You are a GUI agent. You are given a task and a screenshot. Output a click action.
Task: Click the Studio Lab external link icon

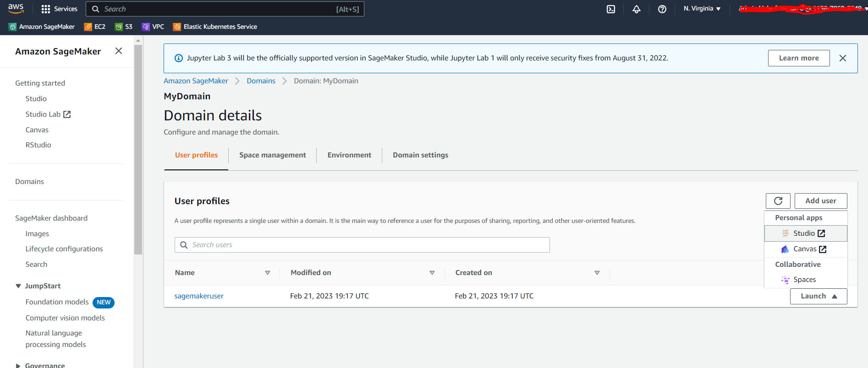[67, 114]
